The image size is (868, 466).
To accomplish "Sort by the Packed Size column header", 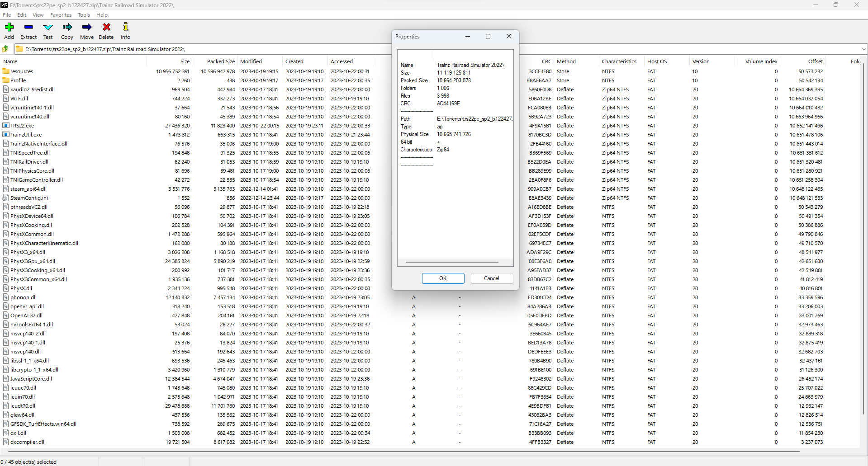I will tap(215, 61).
